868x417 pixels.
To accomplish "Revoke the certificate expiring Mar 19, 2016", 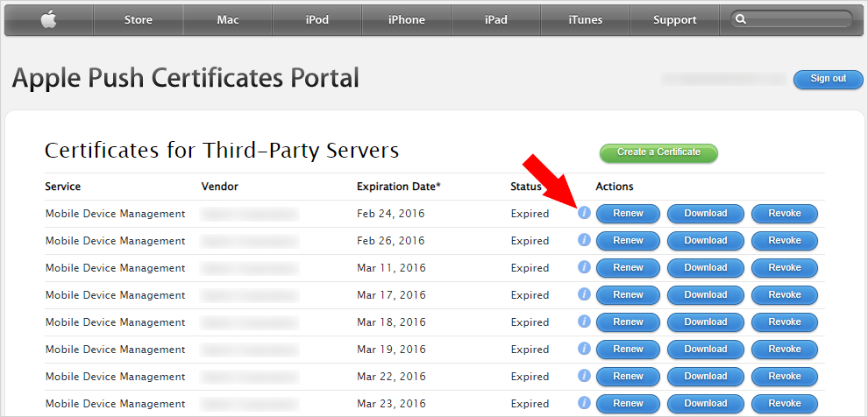I will pos(785,349).
